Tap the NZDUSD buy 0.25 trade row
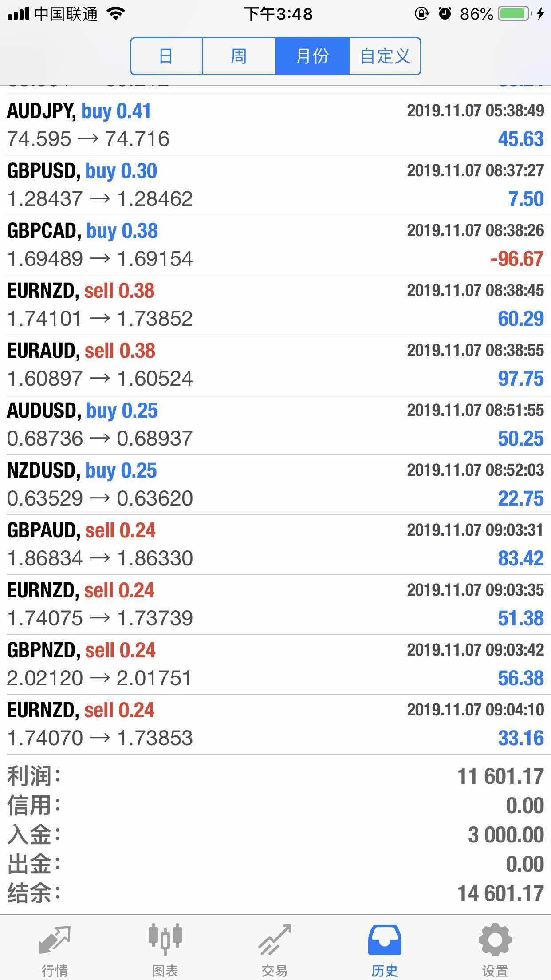The image size is (551, 980). 275,485
